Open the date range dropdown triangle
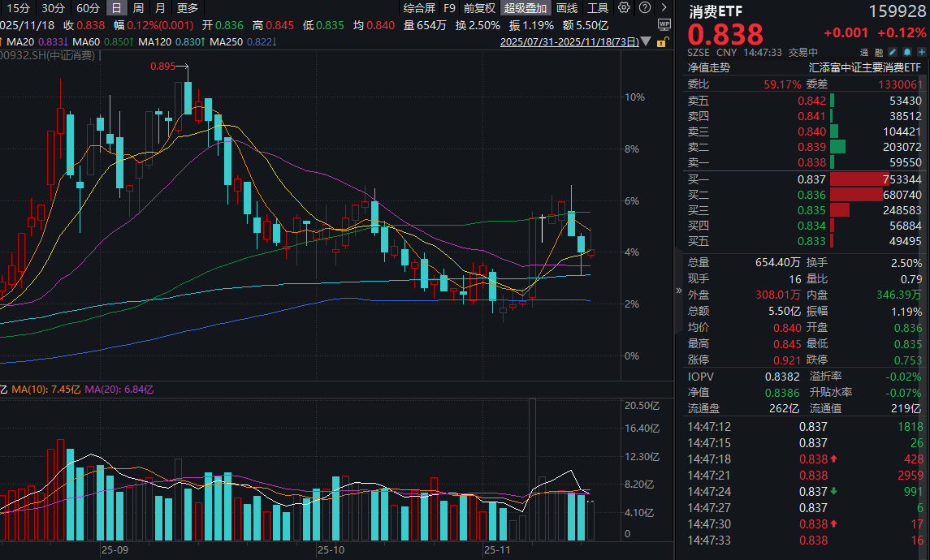930x560 pixels. 644,41
